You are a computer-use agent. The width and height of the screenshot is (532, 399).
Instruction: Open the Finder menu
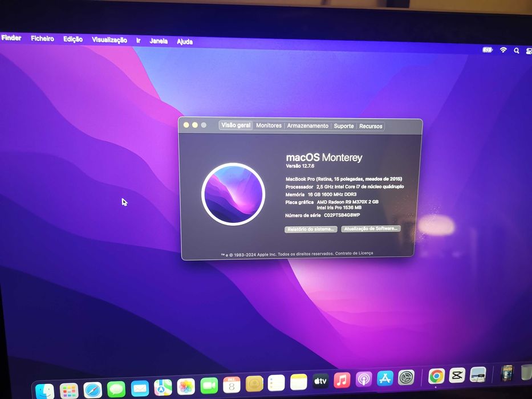(x=11, y=38)
